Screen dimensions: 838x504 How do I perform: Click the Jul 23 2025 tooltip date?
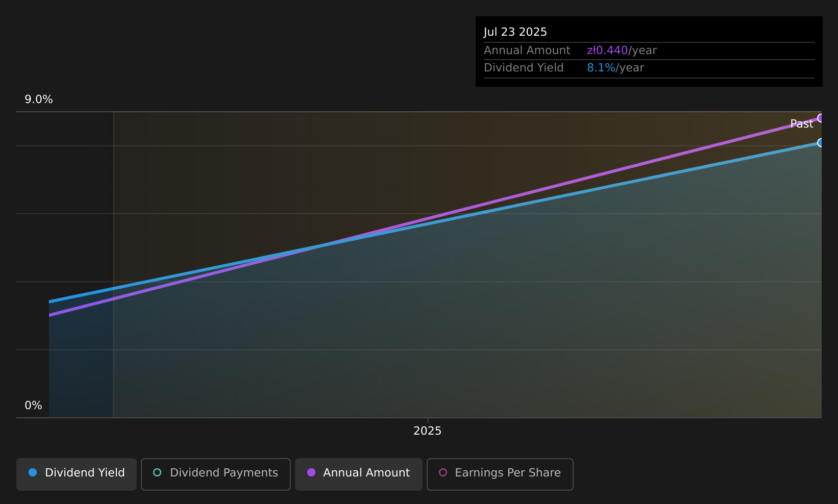515,32
